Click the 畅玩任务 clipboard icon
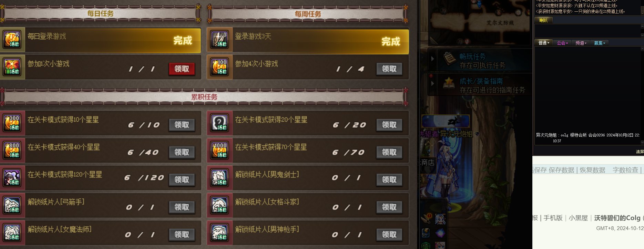644x249 pixels. [449, 59]
